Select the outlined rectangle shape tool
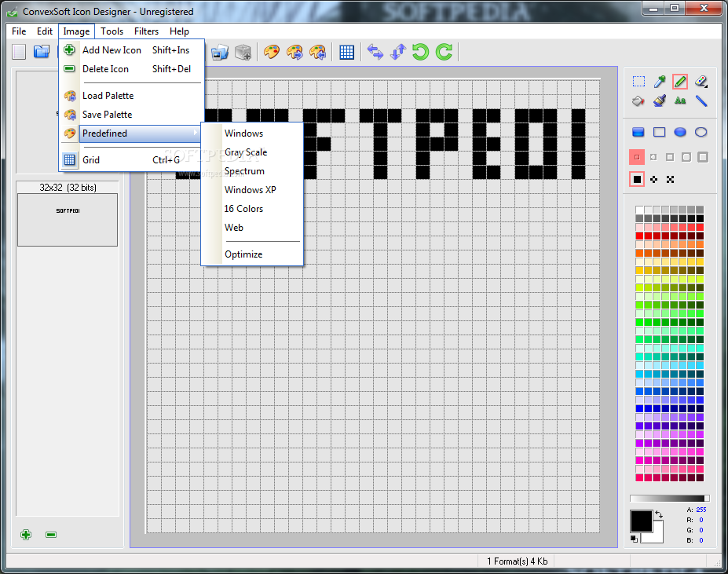This screenshot has height=574, width=728. [660, 133]
